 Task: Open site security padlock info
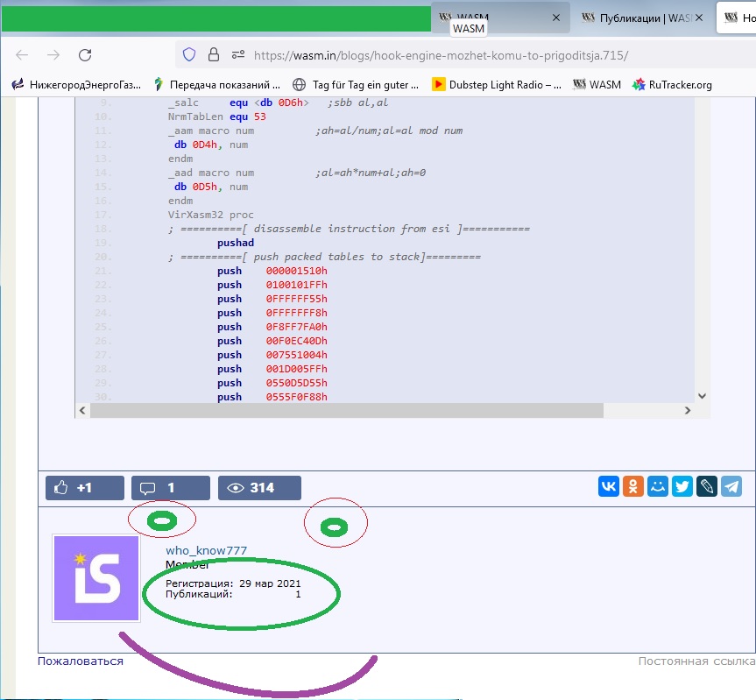[213, 55]
